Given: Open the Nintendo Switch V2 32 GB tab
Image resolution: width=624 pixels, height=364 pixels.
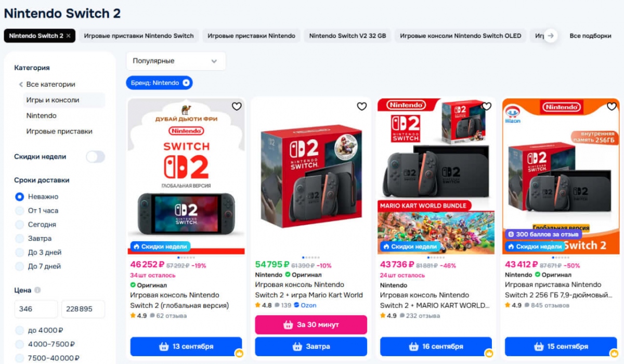Looking at the screenshot, I should [x=347, y=35].
